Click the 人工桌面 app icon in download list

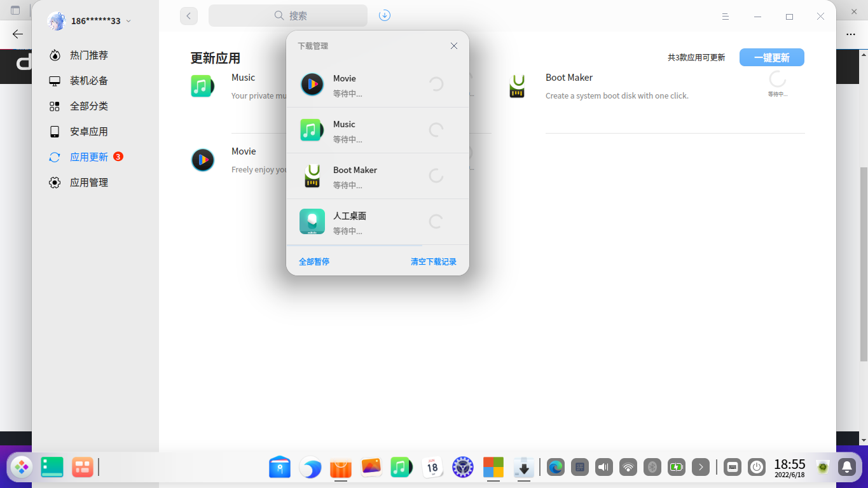(x=312, y=221)
